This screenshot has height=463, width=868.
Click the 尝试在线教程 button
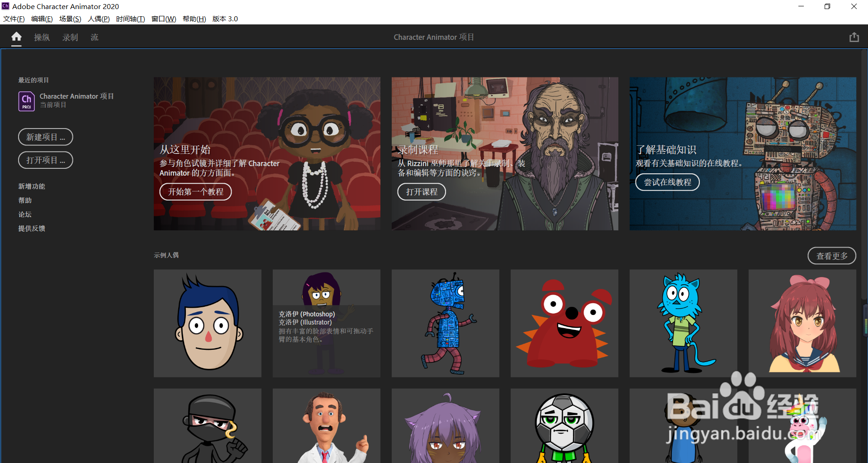point(667,182)
